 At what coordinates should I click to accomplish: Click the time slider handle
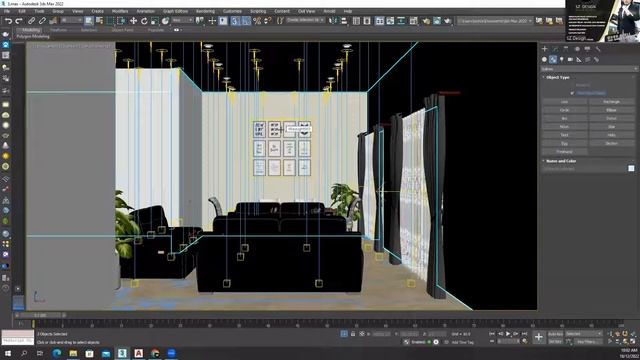(40, 315)
